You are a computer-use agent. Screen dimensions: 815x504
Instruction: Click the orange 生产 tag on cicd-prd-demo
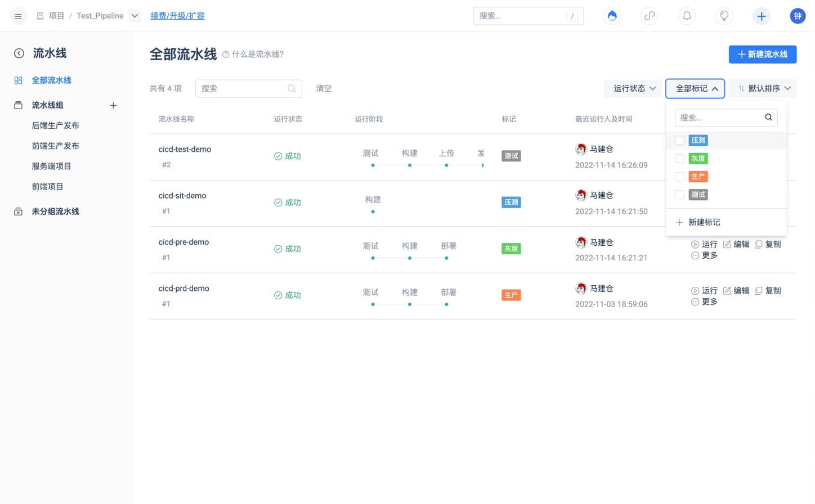pyautogui.click(x=511, y=295)
